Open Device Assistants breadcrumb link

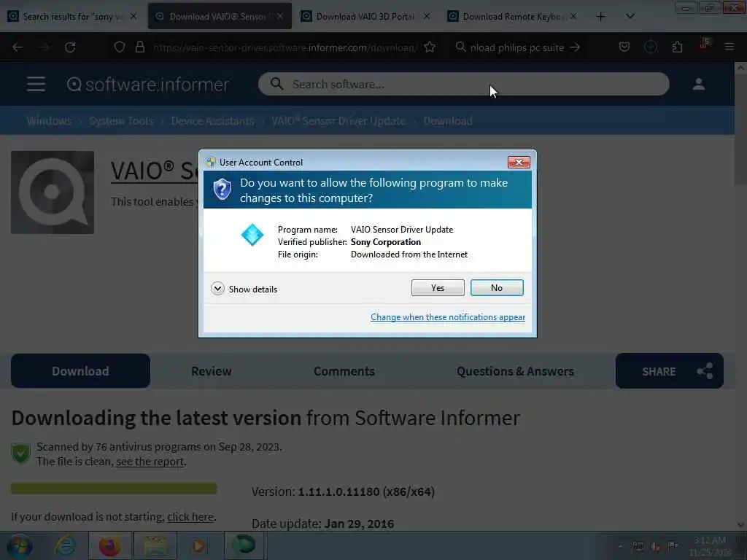click(x=212, y=121)
